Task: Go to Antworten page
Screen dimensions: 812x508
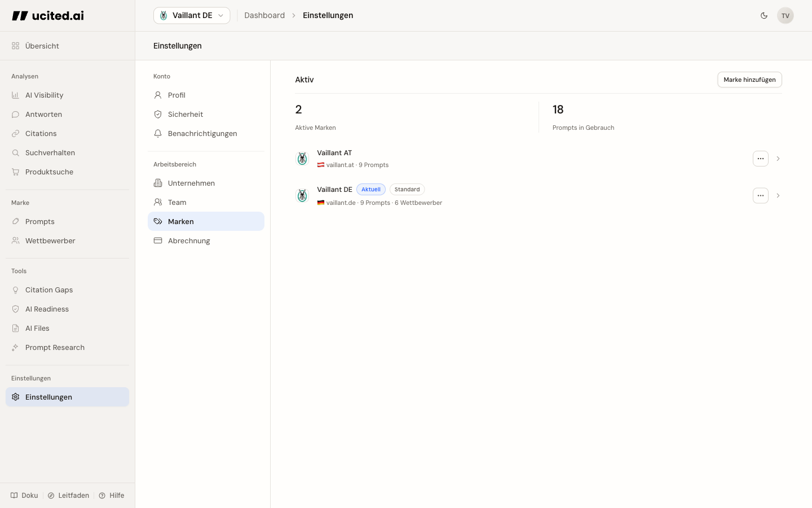Action: 67,114
